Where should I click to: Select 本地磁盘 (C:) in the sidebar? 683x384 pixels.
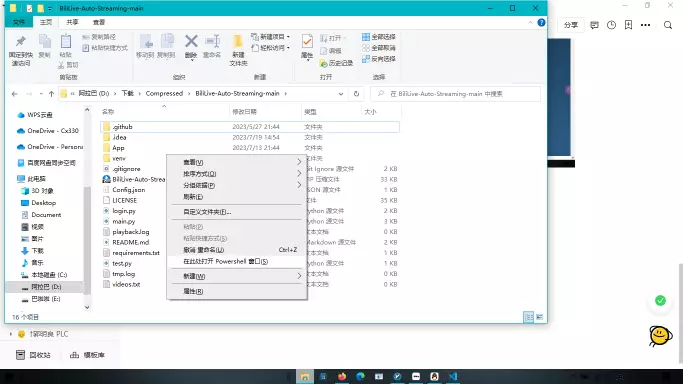coord(44,275)
